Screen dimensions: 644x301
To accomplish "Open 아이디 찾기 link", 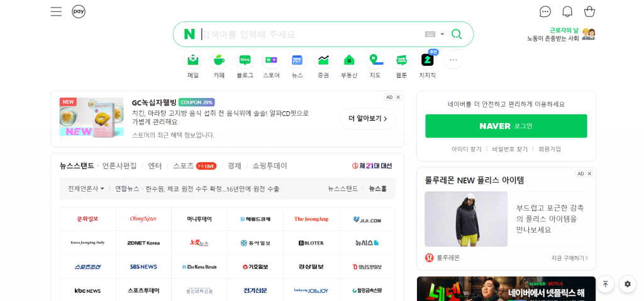I will (x=466, y=149).
